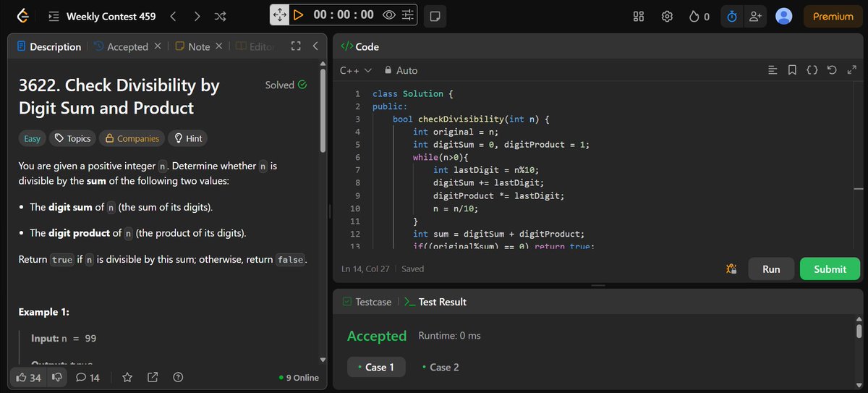Switch to the Testcase tab
Viewport: 868px width, 393px height.
(367, 302)
